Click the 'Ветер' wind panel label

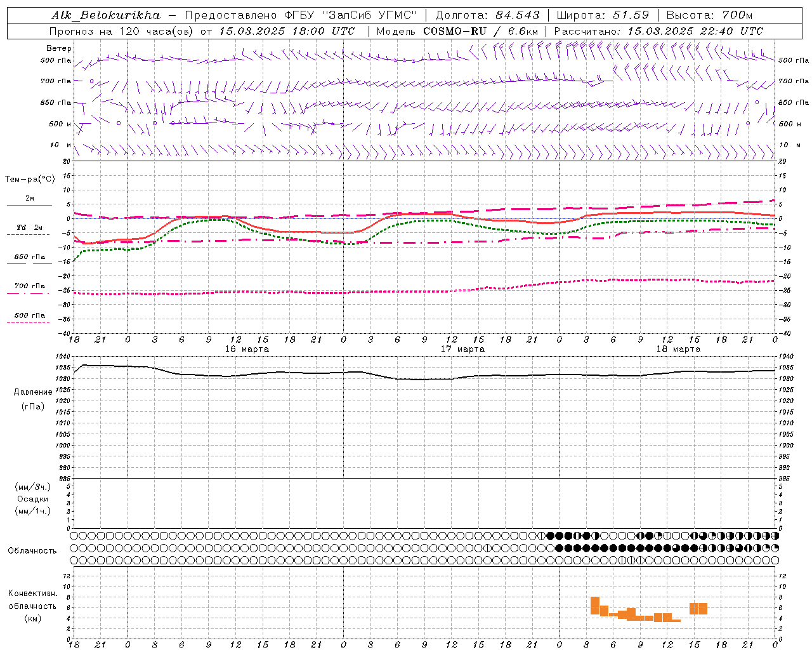tap(59, 48)
